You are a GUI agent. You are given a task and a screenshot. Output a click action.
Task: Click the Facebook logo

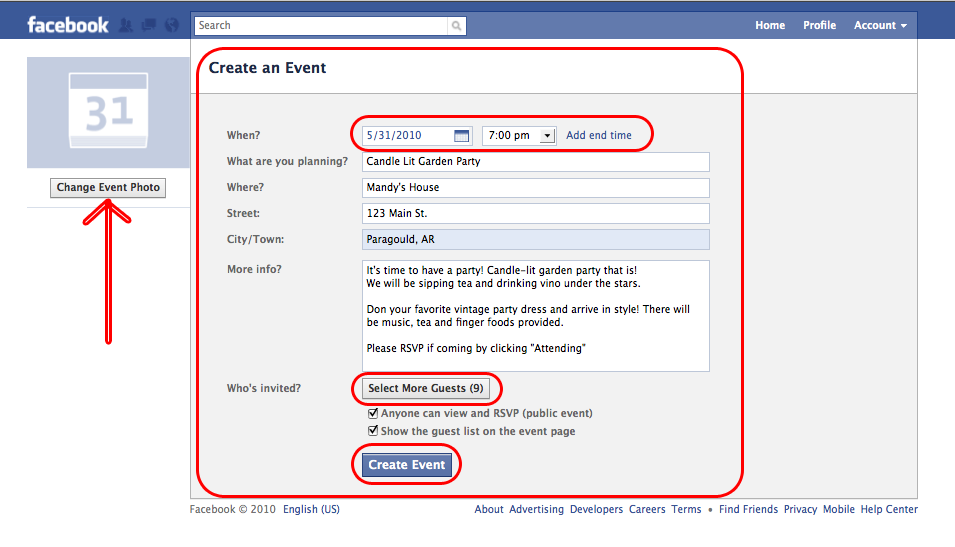pyautogui.click(x=67, y=25)
